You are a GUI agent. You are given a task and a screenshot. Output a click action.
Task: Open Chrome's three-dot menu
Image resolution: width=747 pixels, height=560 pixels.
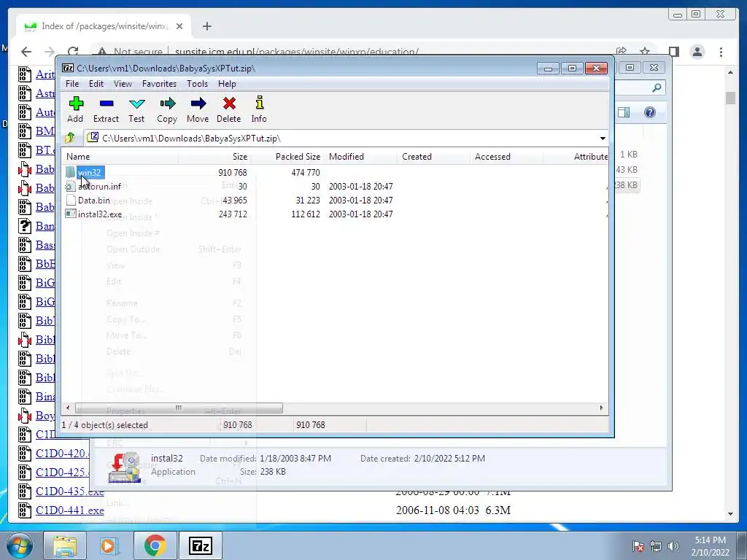coord(721,52)
